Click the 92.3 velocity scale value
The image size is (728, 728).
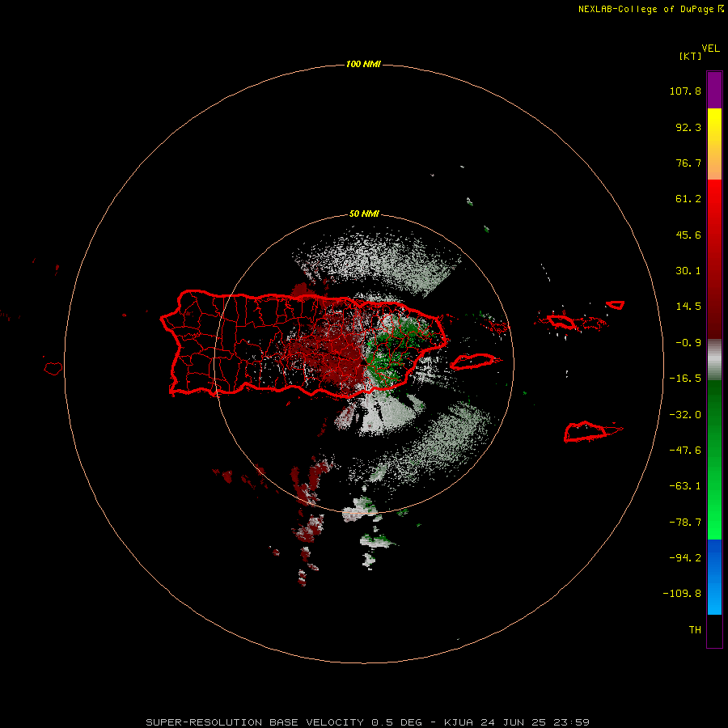688,127
